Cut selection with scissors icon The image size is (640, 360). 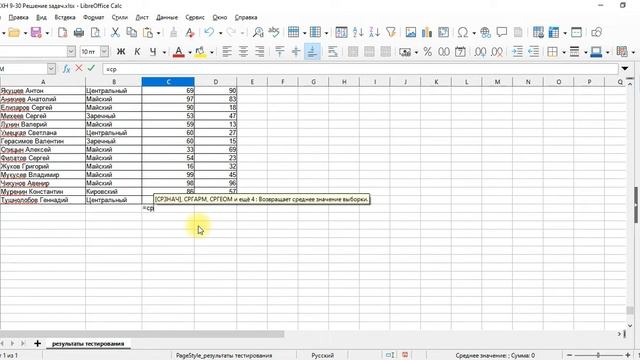(115, 32)
